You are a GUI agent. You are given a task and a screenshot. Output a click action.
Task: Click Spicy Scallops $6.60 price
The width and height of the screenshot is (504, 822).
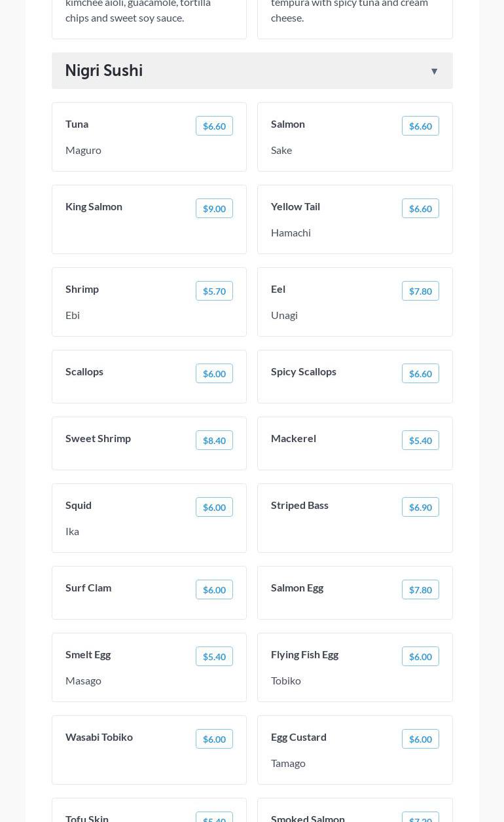420,373
